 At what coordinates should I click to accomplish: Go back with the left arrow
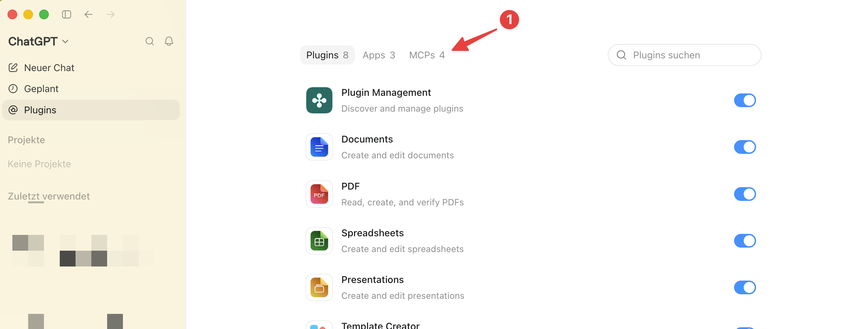click(x=89, y=14)
